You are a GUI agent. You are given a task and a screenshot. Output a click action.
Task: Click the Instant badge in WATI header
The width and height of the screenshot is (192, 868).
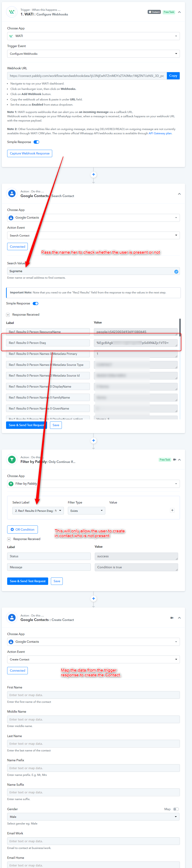[154, 12]
